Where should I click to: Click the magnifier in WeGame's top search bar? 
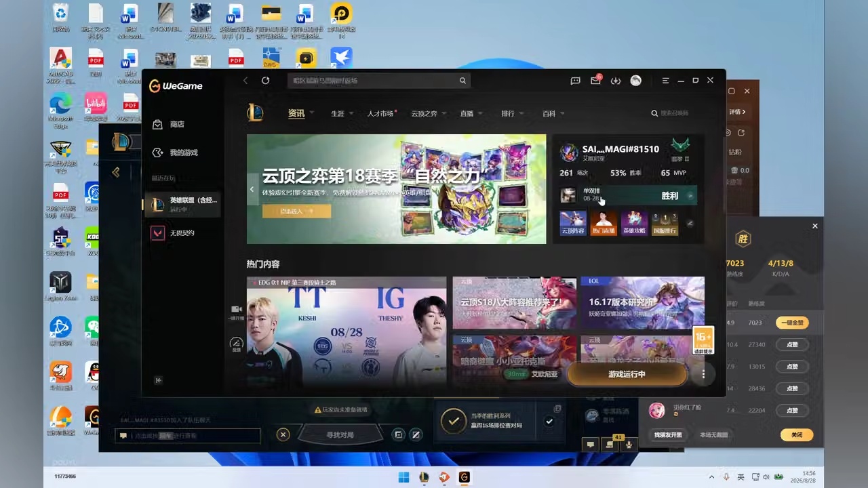(462, 81)
